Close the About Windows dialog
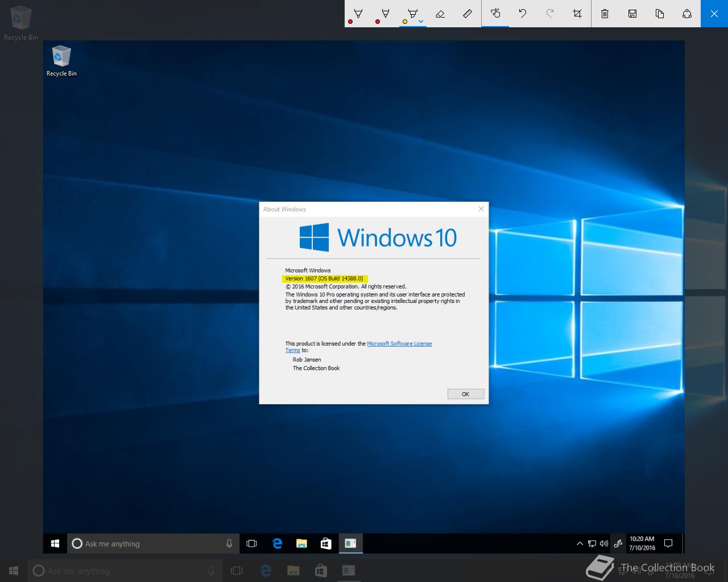The height and width of the screenshot is (582, 728). coord(481,209)
